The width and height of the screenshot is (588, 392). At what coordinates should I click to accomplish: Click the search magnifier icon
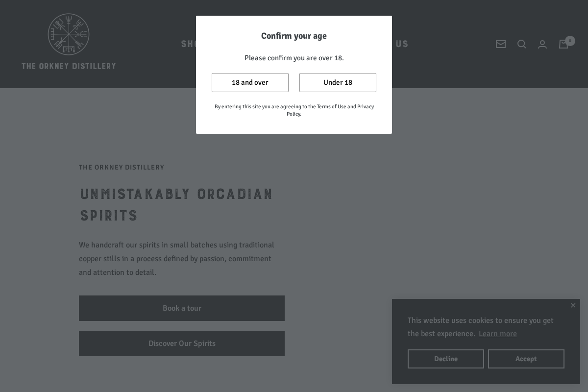pos(522,44)
